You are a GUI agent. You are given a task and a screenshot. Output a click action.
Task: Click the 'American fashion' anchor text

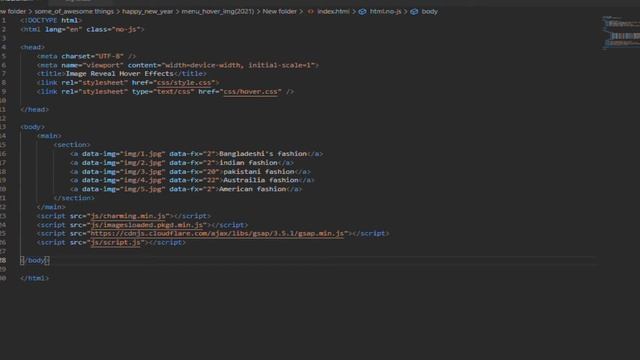point(253,189)
